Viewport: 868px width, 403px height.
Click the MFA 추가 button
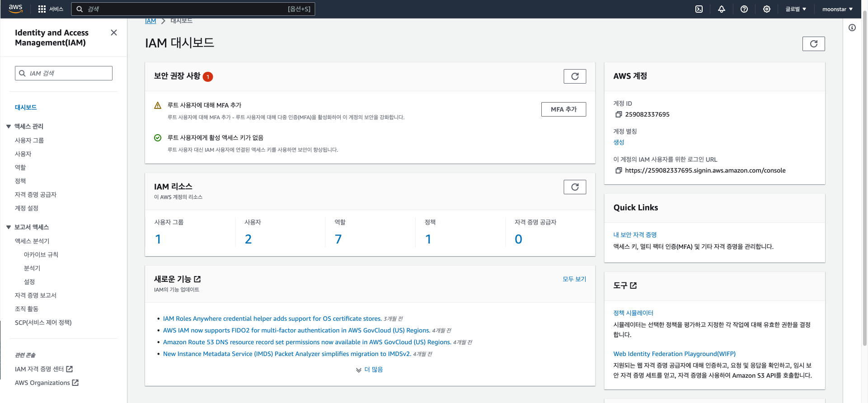(x=563, y=109)
